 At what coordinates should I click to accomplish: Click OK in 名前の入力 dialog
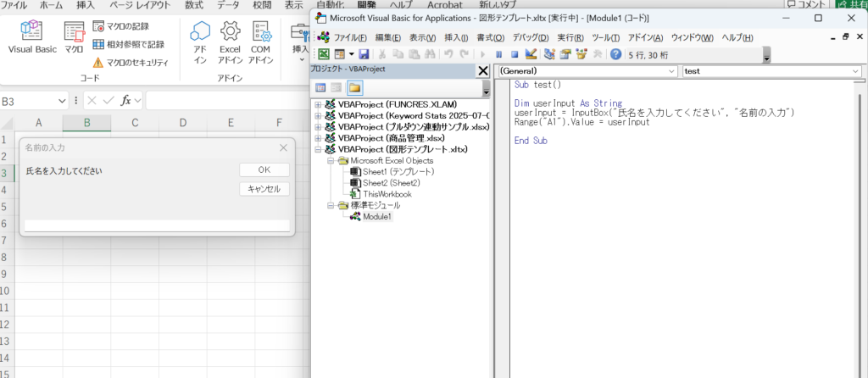(264, 170)
